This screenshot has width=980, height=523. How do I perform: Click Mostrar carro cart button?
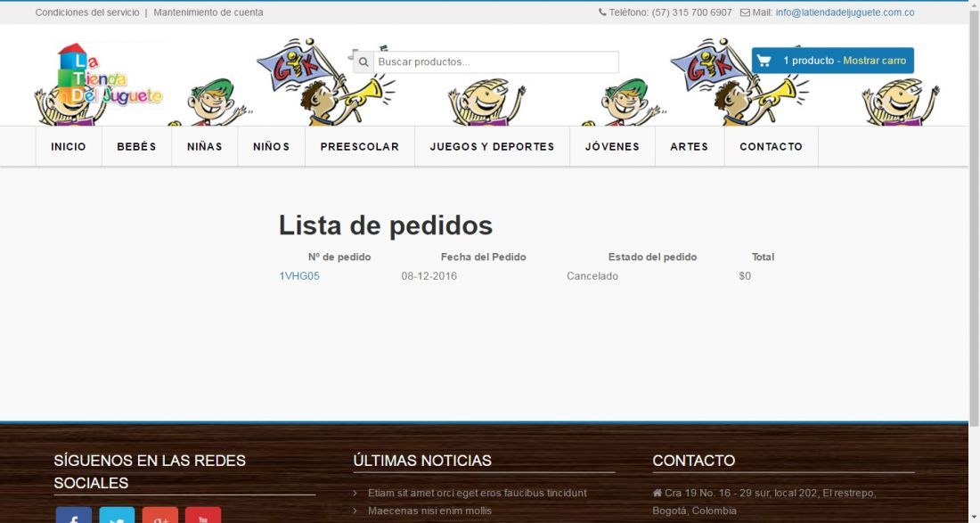tap(874, 61)
